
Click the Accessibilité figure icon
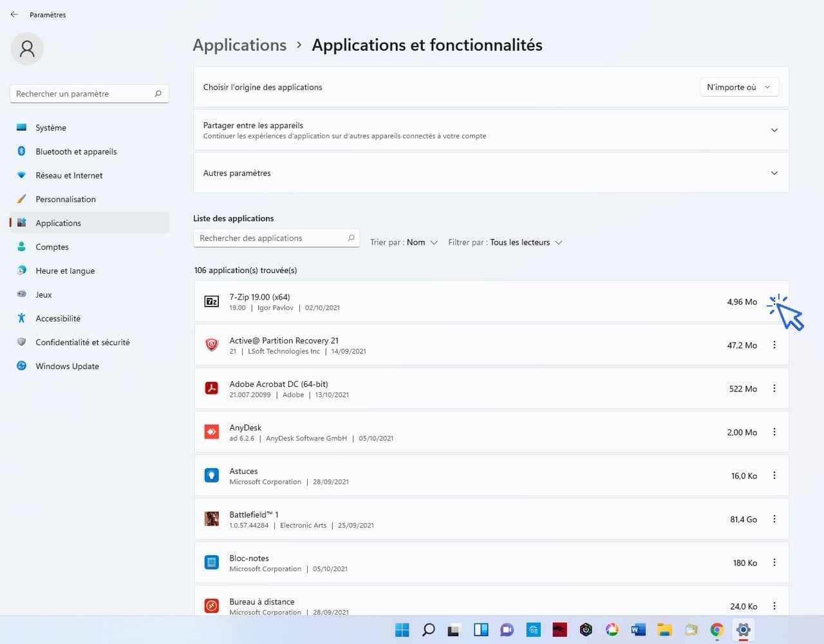tap(22, 318)
